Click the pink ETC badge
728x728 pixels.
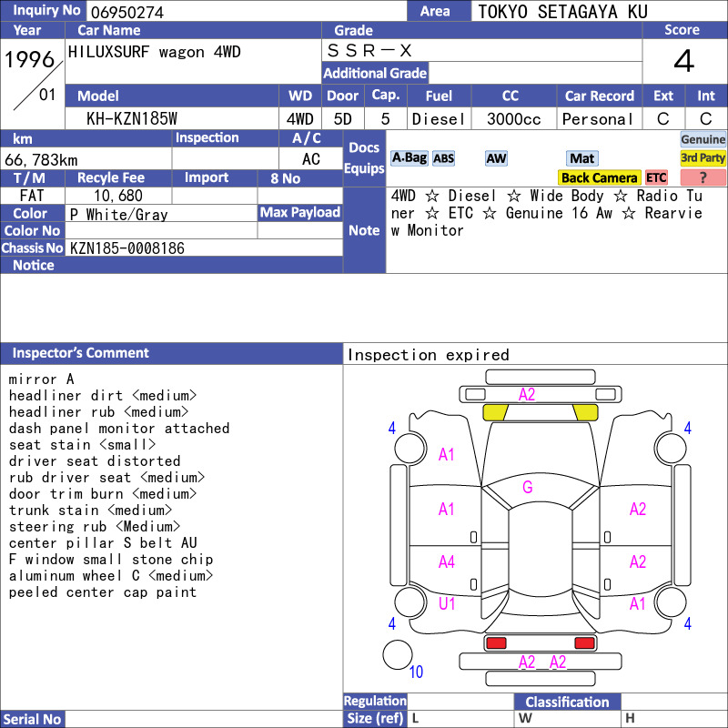pyautogui.click(x=656, y=177)
